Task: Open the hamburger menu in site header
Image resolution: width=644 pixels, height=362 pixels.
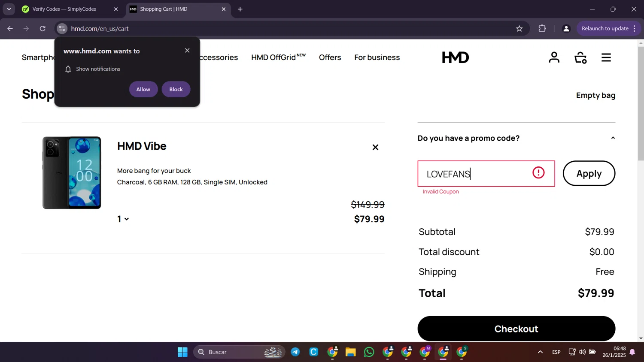Action: 606,57
